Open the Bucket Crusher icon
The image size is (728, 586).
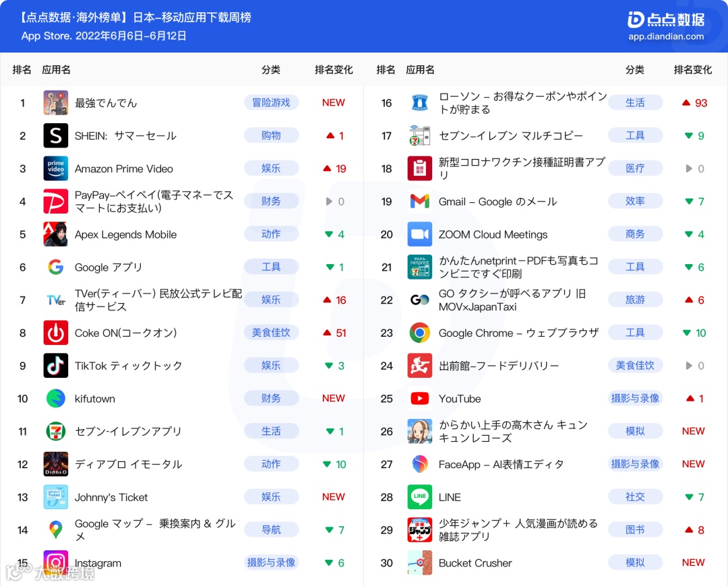pos(420,563)
